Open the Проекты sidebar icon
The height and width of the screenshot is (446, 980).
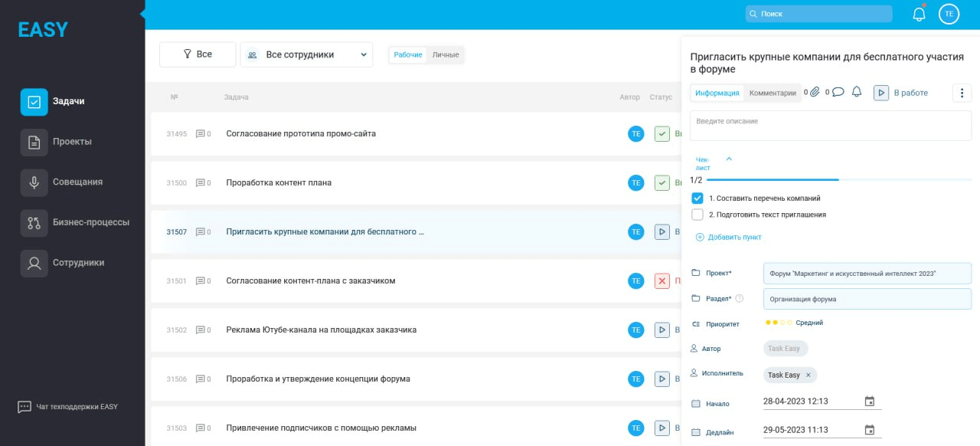point(34,142)
